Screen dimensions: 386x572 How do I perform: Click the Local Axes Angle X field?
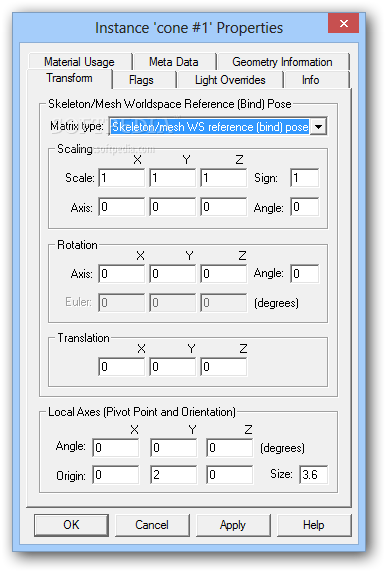pyautogui.click(x=116, y=448)
